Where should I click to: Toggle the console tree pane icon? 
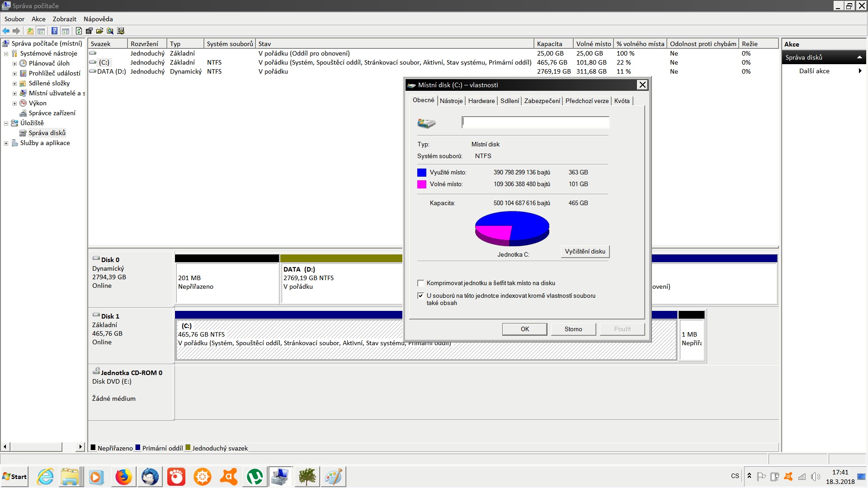tap(41, 31)
